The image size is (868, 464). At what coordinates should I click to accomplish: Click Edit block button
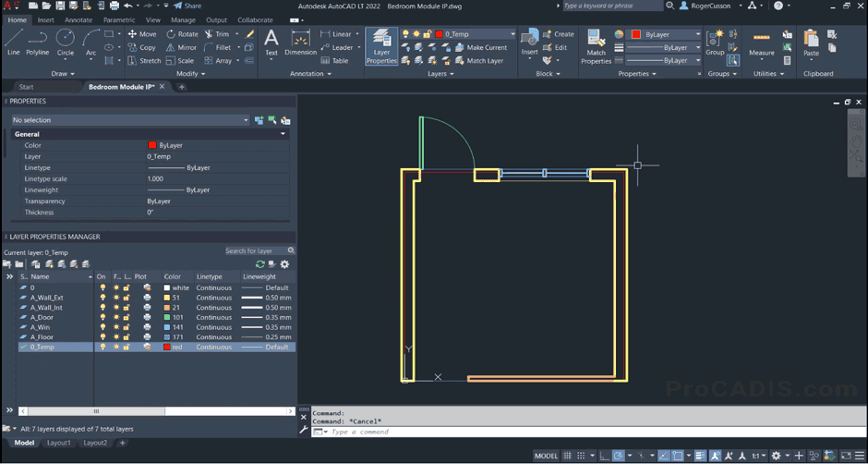click(555, 48)
